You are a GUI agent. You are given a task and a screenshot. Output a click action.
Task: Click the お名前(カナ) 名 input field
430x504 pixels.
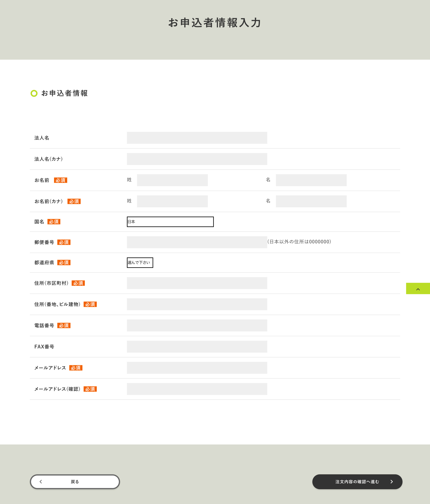coord(311,201)
